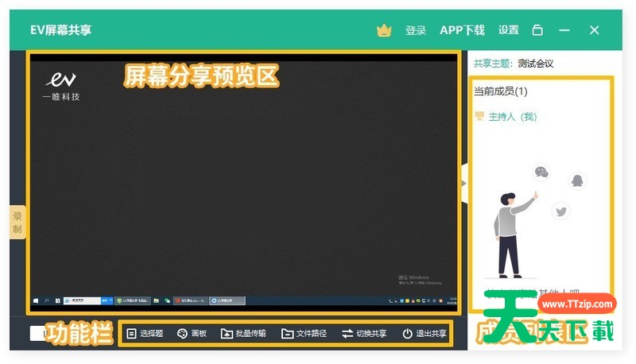Click 切换共享 switch sharing button
This screenshot has width=636, height=364.
364,334
